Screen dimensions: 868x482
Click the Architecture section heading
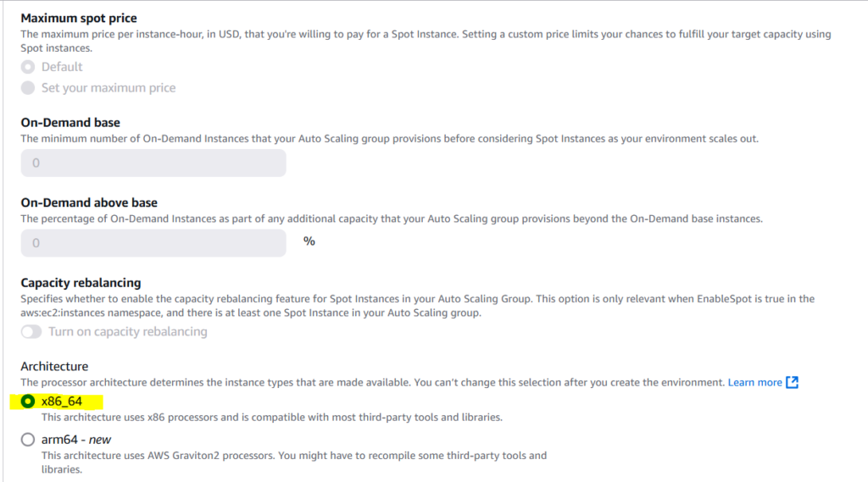coord(54,366)
